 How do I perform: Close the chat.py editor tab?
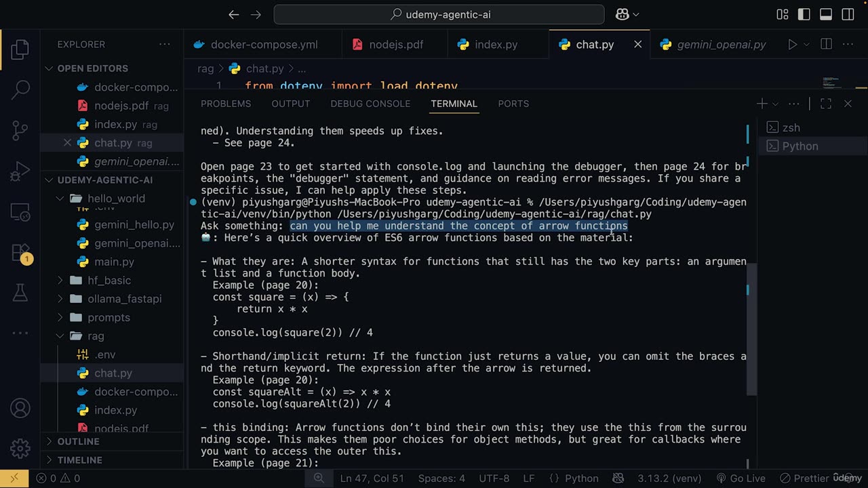[637, 44]
